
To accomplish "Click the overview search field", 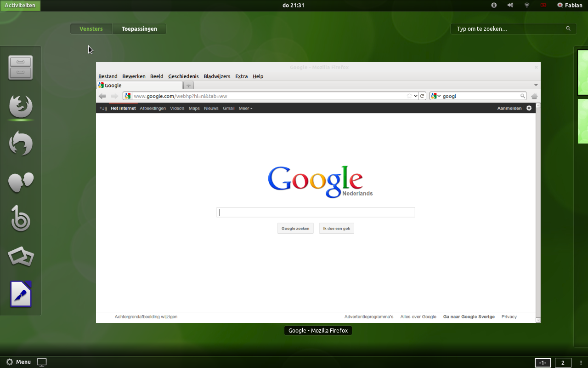I will (513, 29).
